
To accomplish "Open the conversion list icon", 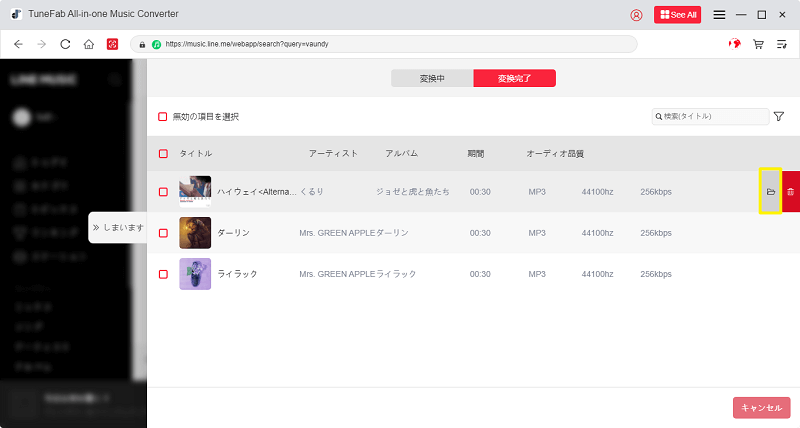I will coord(782,44).
